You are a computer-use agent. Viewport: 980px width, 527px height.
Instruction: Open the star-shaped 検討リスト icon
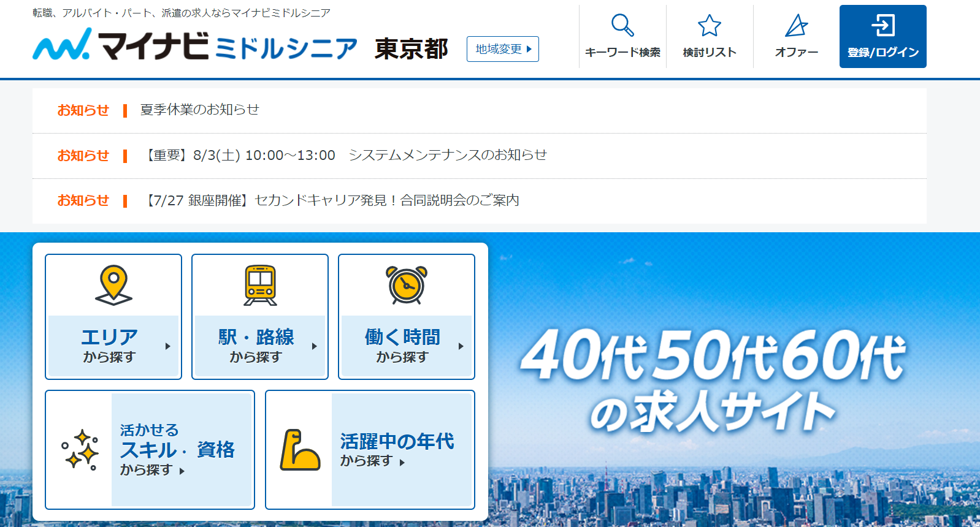tap(709, 26)
